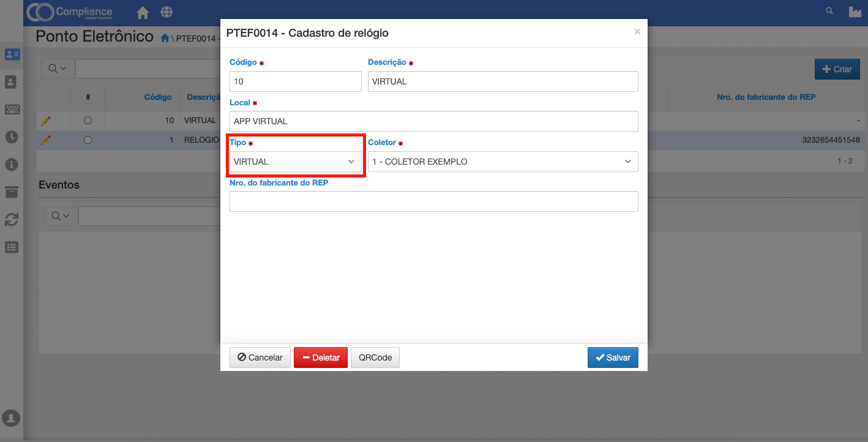Screen dimensions: 868x442
Task: Click the Cancelar button
Action: click(x=260, y=358)
